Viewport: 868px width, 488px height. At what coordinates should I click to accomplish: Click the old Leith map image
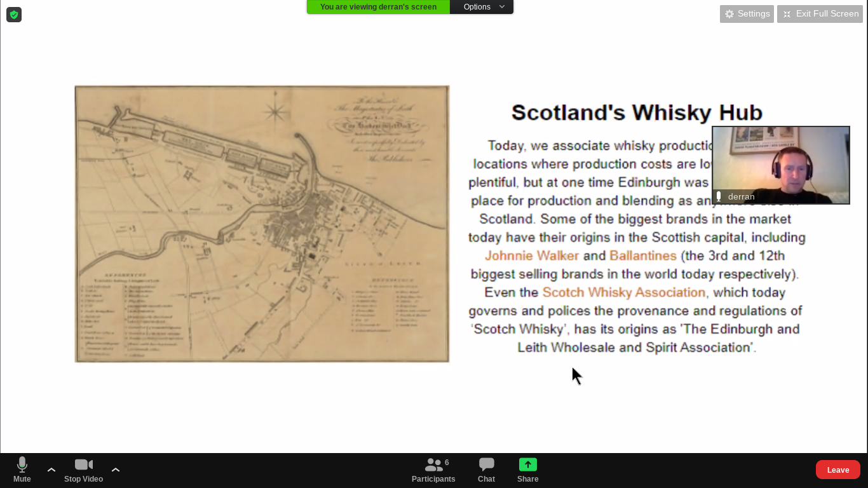point(262,224)
